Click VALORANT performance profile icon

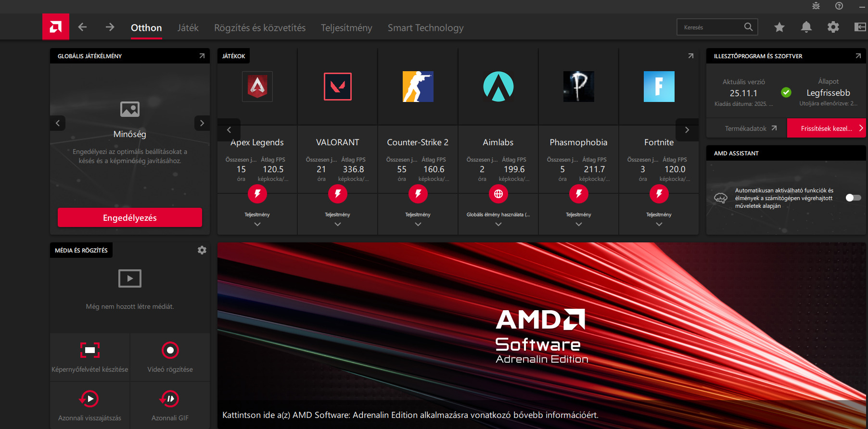coord(338,194)
